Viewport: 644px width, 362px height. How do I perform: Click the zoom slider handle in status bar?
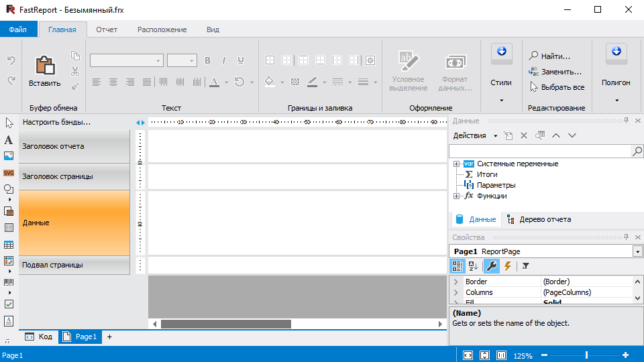click(x=586, y=355)
